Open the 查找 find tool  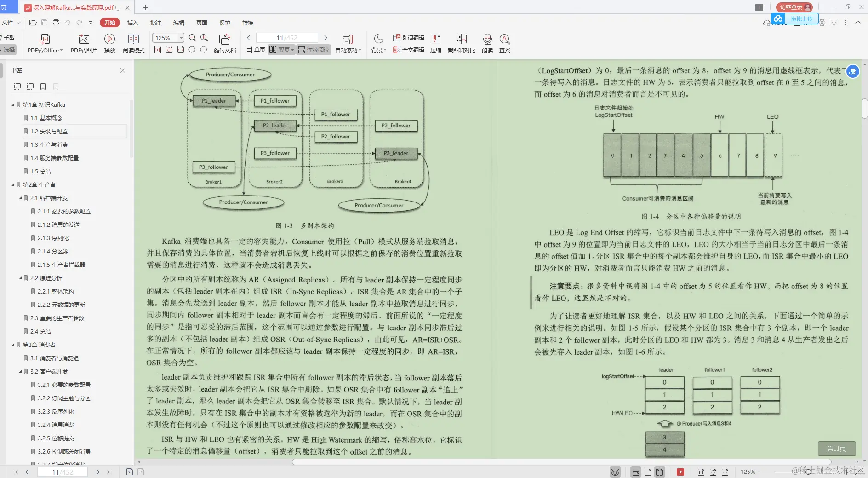505,43
